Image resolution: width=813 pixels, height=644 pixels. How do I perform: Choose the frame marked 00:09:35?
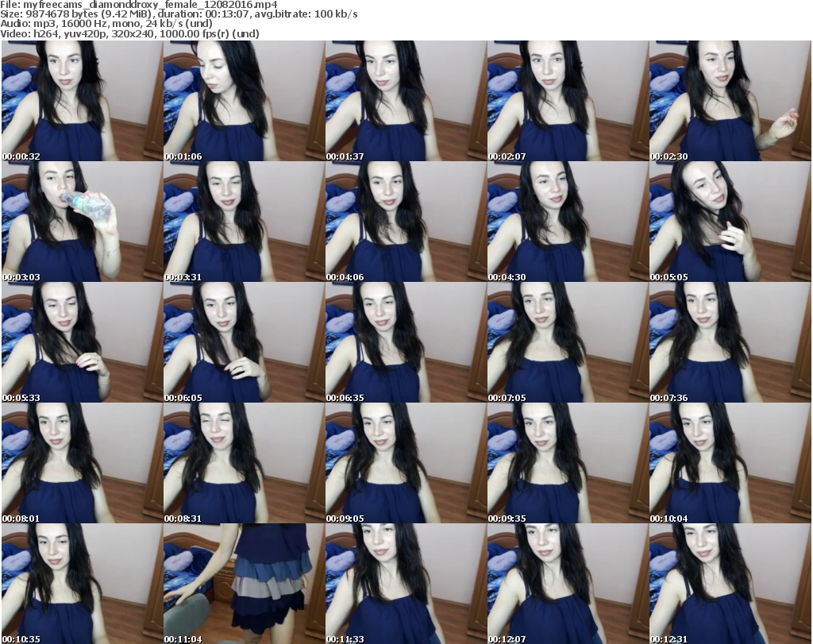tap(568, 463)
